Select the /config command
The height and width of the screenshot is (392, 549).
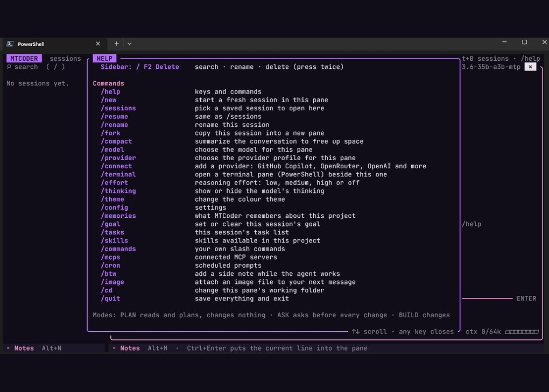[115, 208]
